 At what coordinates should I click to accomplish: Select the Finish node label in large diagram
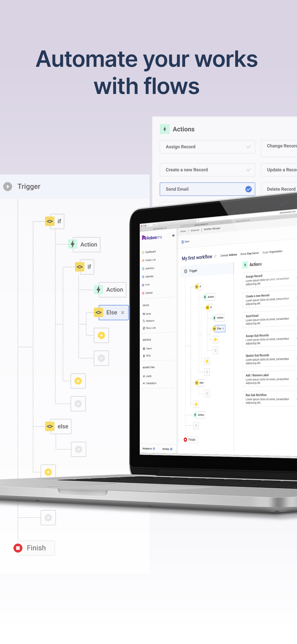[36, 548]
